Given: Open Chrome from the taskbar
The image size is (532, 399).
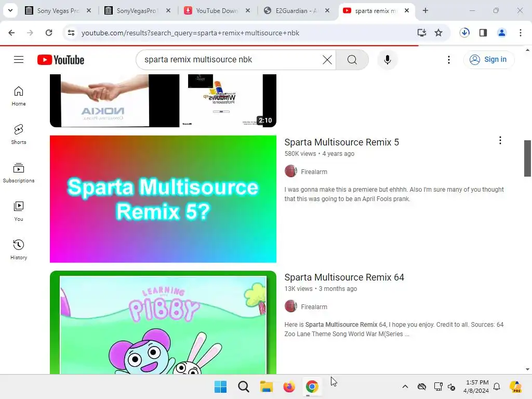Looking at the screenshot, I should coord(312,387).
